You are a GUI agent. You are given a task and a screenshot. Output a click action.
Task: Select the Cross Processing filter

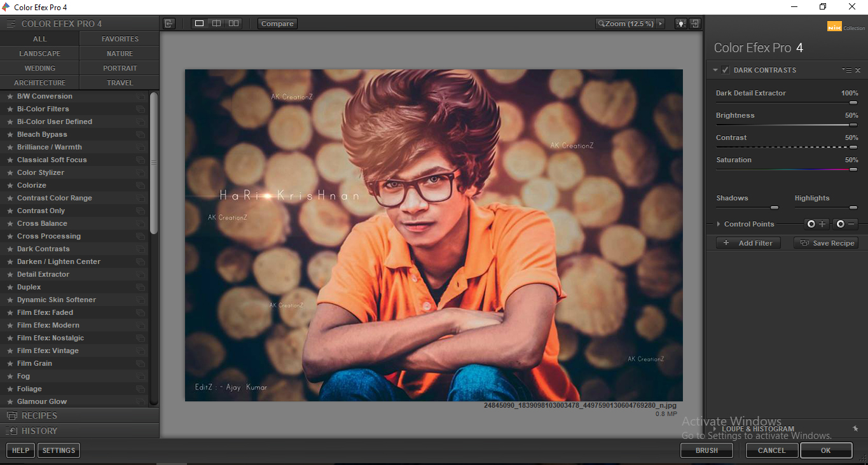(74, 237)
